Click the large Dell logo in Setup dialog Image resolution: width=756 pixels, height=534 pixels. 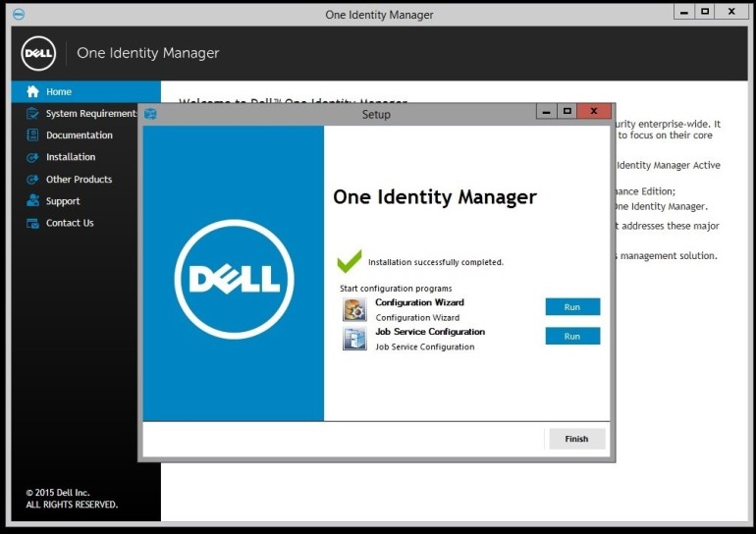pyautogui.click(x=235, y=279)
